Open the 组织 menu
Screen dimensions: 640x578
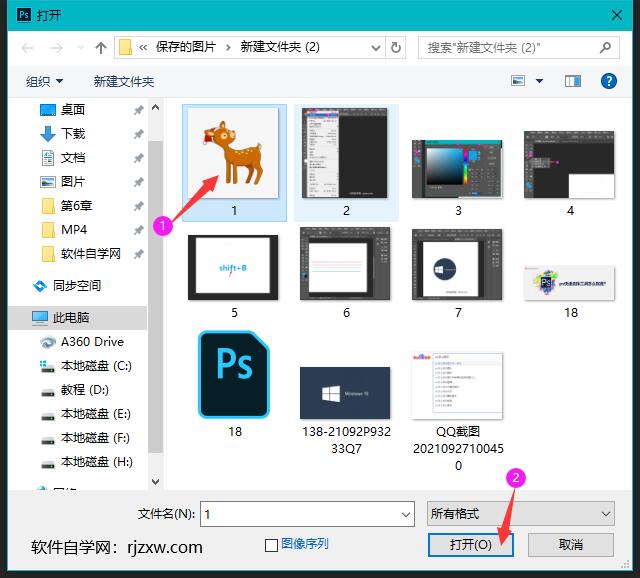coord(44,82)
